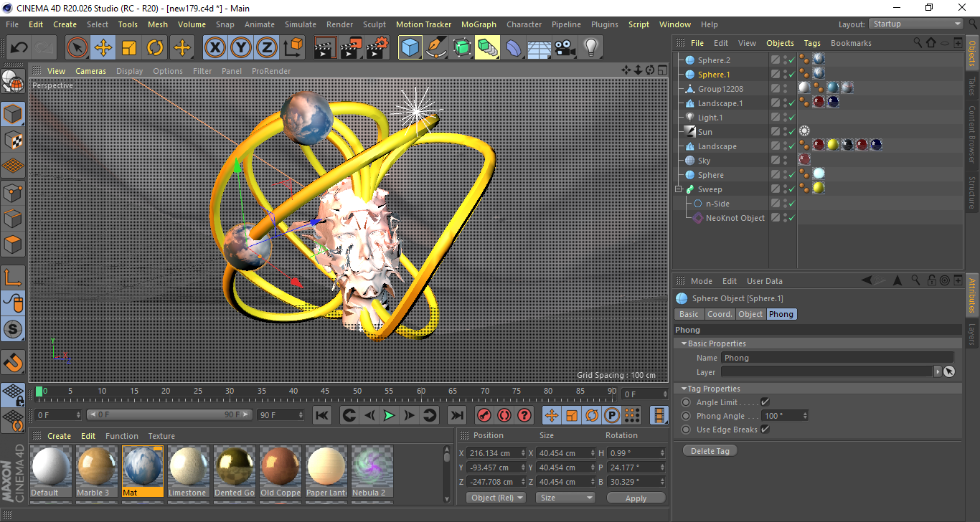Click Record Active Objects key button
Viewport: 980px width, 522px height.
pyautogui.click(x=484, y=415)
